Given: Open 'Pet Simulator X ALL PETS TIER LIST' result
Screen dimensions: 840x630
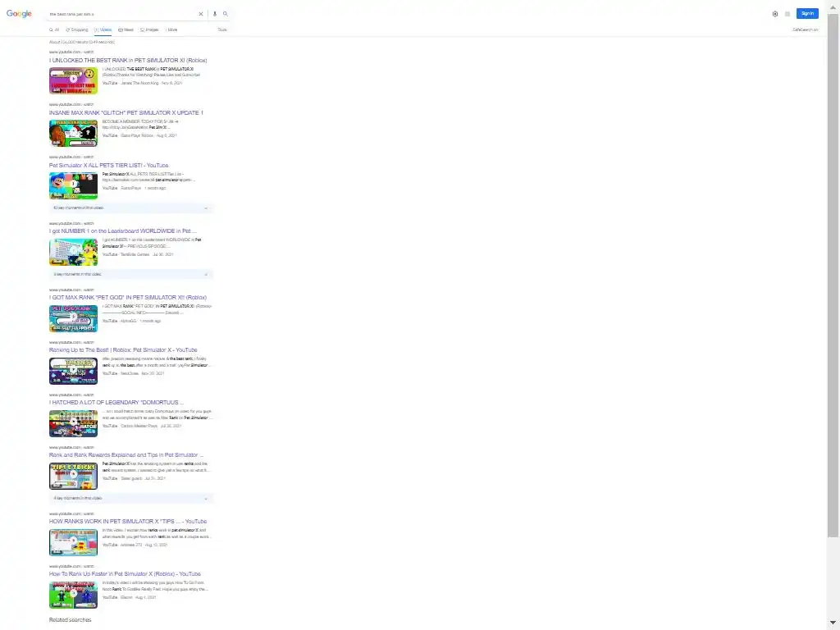Looking at the screenshot, I should click(x=109, y=166).
